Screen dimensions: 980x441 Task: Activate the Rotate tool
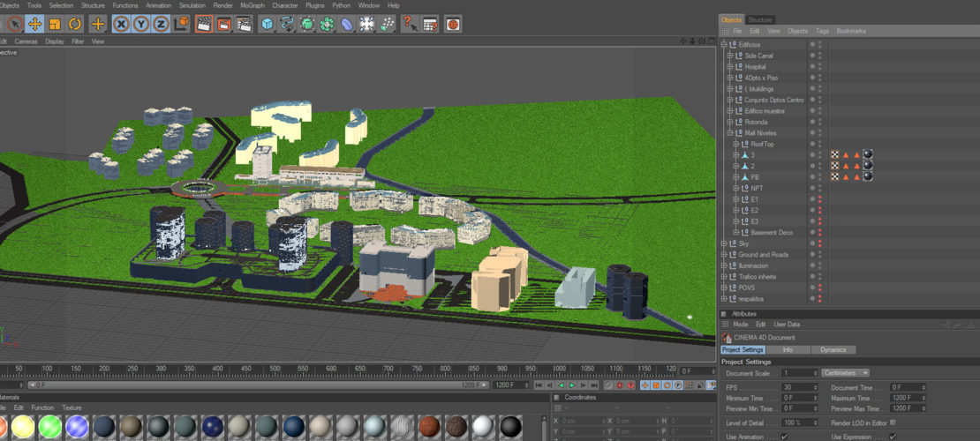point(75,24)
